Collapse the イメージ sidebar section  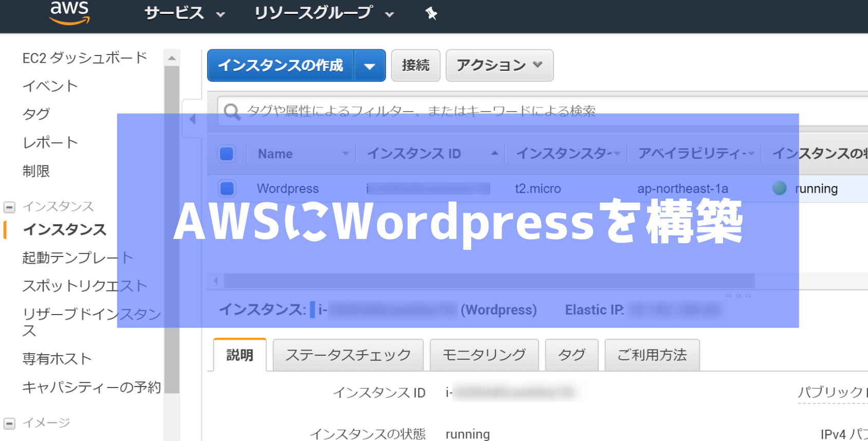point(9,424)
